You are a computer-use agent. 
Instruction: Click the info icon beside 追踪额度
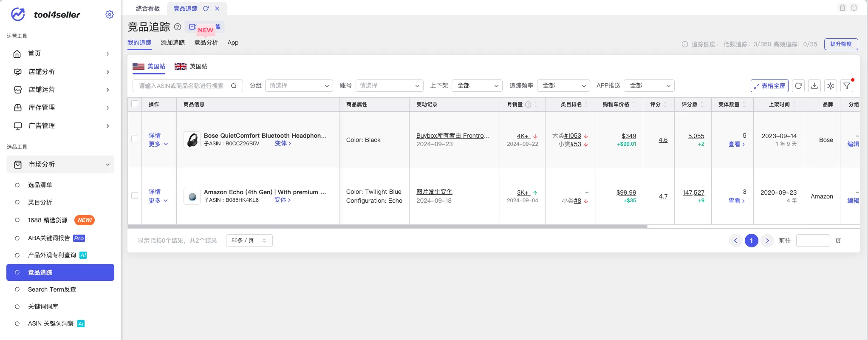point(685,44)
